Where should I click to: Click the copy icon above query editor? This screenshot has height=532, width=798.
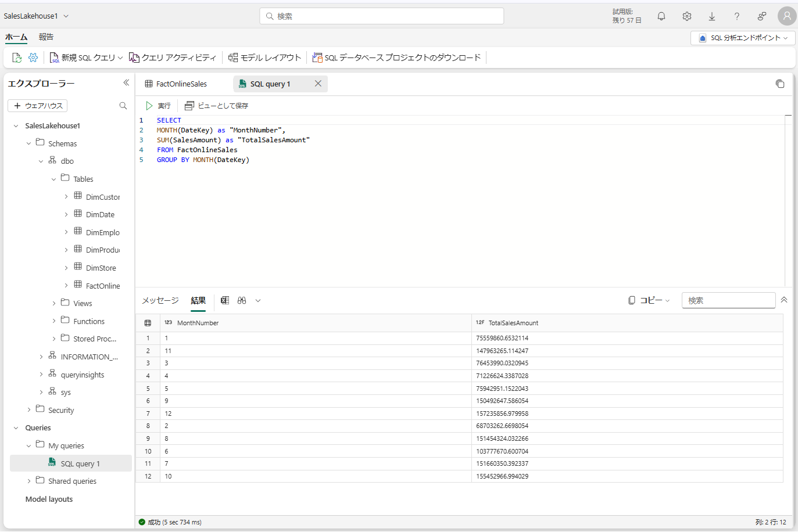tap(780, 84)
